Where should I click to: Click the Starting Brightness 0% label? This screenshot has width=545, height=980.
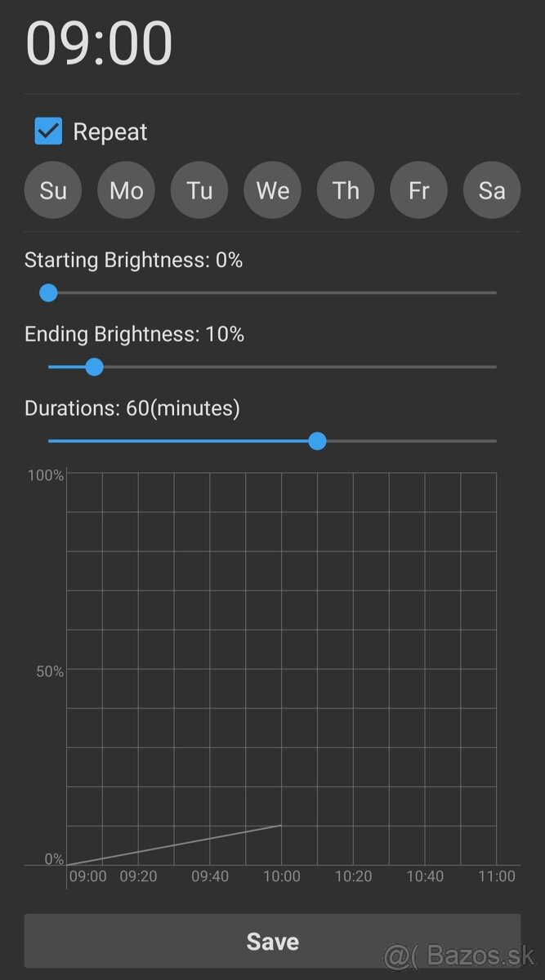tap(133, 260)
